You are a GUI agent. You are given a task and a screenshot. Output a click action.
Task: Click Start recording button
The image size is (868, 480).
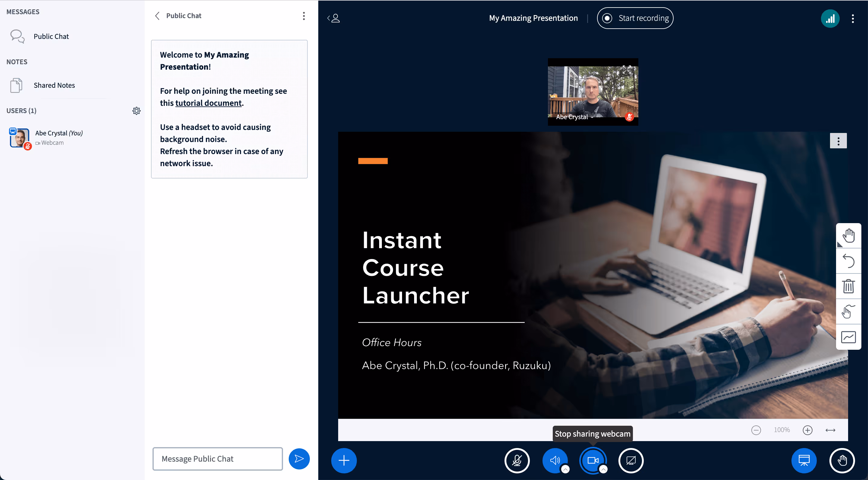coord(635,18)
